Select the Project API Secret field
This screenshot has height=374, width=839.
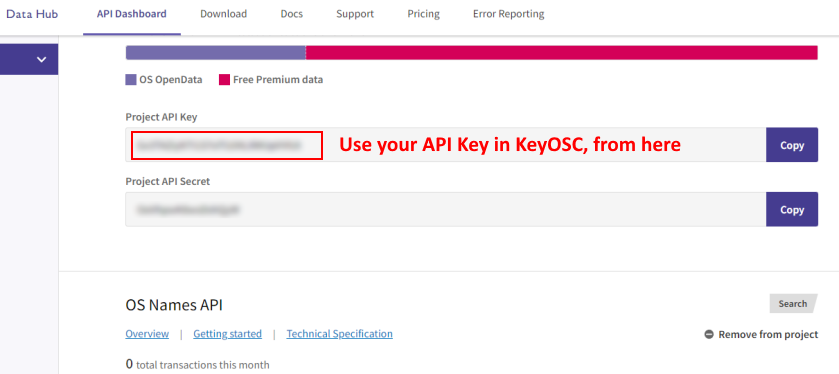click(446, 210)
